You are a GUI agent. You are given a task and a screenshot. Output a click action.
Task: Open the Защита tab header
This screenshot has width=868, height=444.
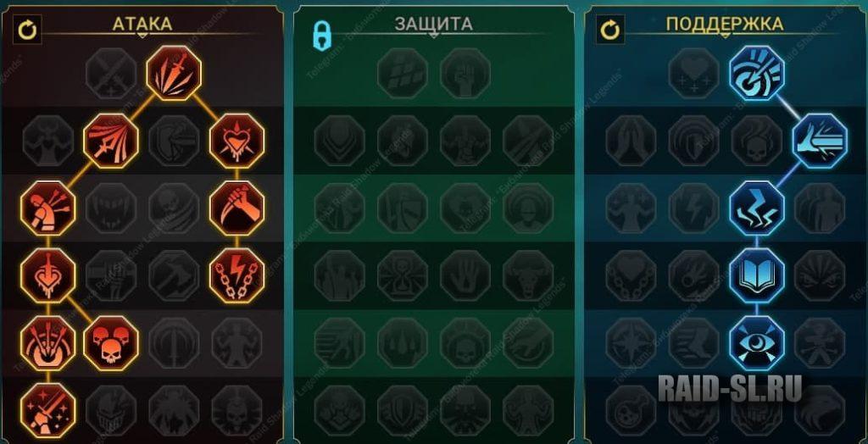[x=433, y=24]
